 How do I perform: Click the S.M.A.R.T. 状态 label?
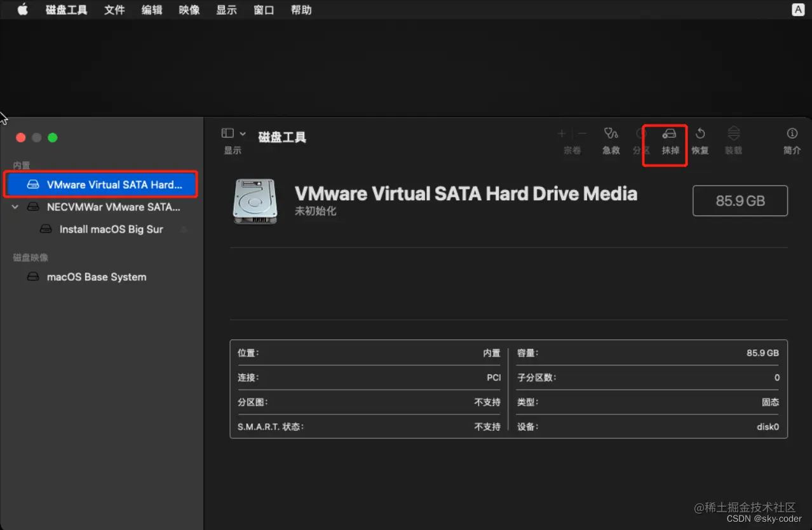[271, 426]
